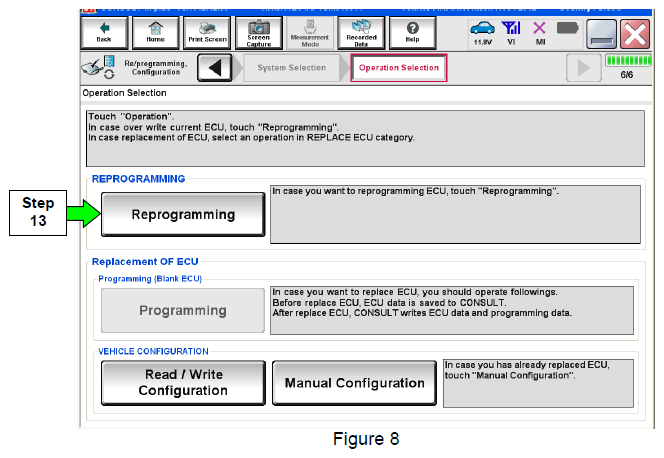
Task: Select the System Selection step
Action: point(292,68)
